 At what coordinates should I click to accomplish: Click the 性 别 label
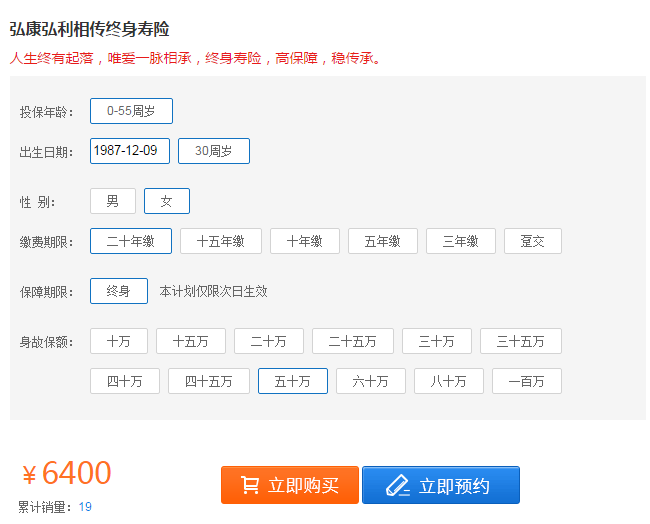37,202
